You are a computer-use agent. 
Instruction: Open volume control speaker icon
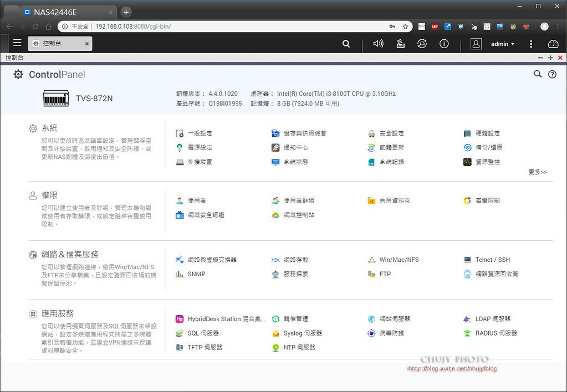[x=378, y=44]
